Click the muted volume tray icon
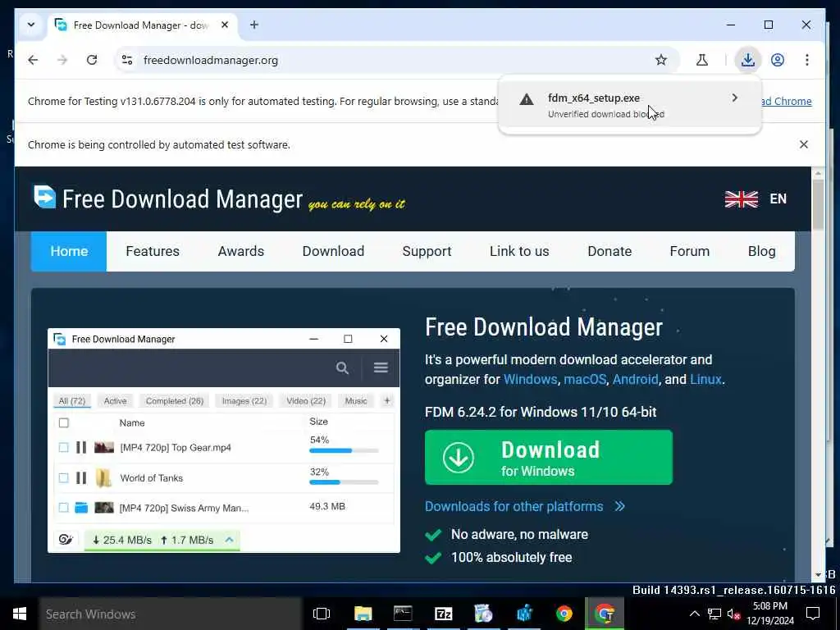 (x=733, y=614)
